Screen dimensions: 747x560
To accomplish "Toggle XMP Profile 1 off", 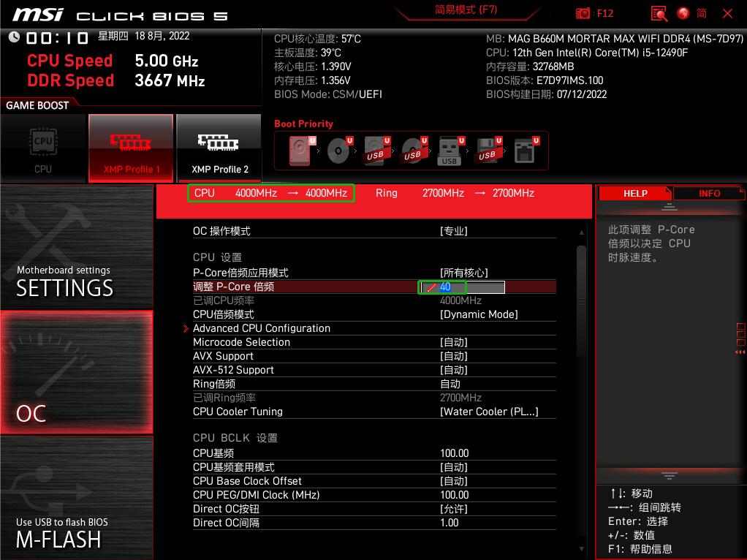I will [x=130, y=148].
